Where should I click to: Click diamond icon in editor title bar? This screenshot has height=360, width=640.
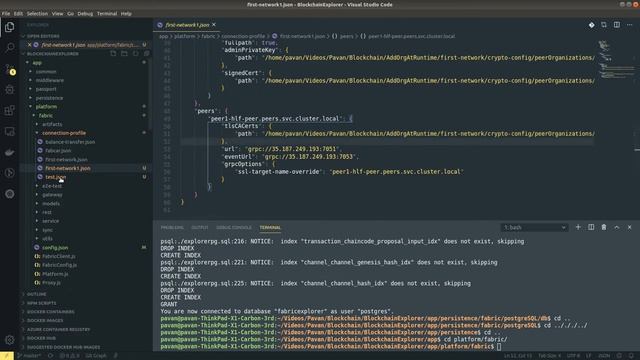tap(591, 25)
